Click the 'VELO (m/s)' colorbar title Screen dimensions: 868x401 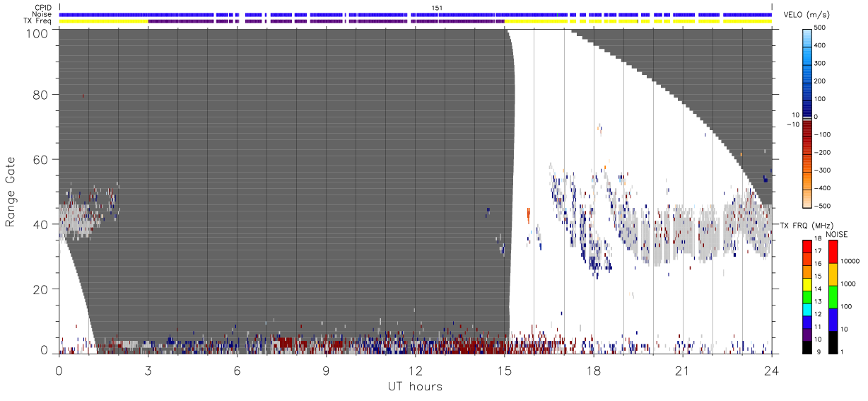coord(805,16)
